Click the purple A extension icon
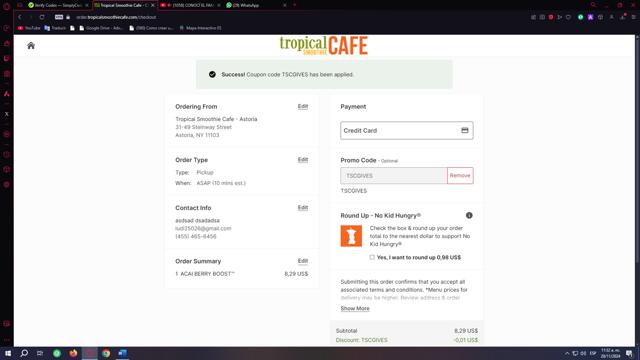 [590, 17]
